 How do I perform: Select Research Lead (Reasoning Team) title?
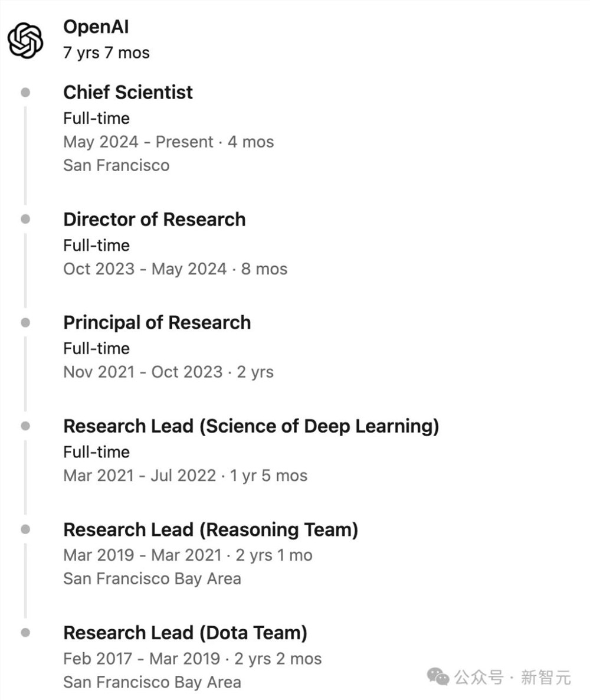coord(211,530)
